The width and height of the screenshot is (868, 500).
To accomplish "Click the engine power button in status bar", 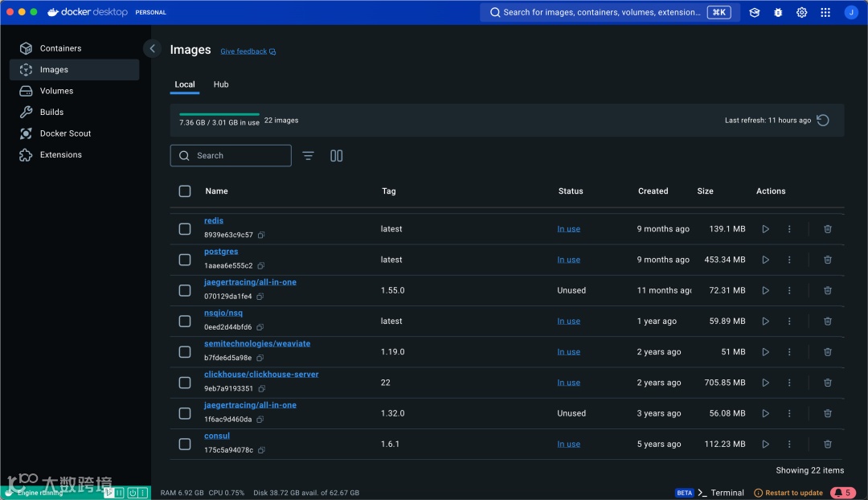I will point(133,492).
